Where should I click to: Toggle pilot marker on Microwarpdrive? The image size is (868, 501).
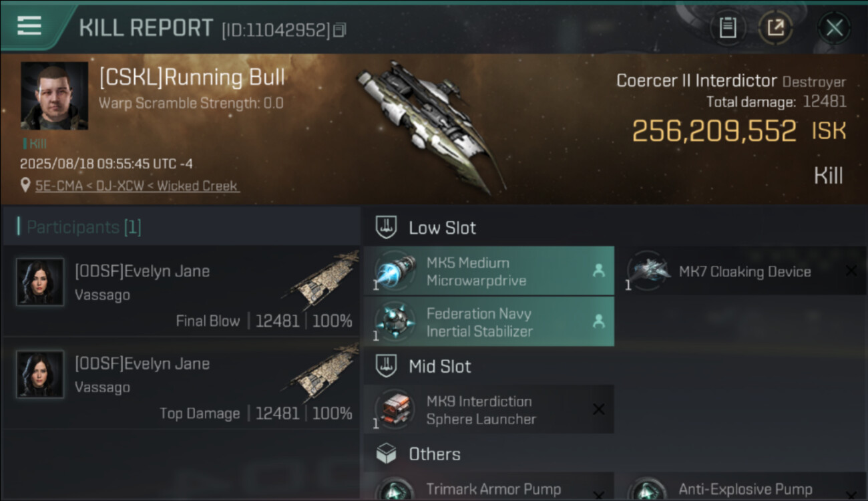point(598,271)
